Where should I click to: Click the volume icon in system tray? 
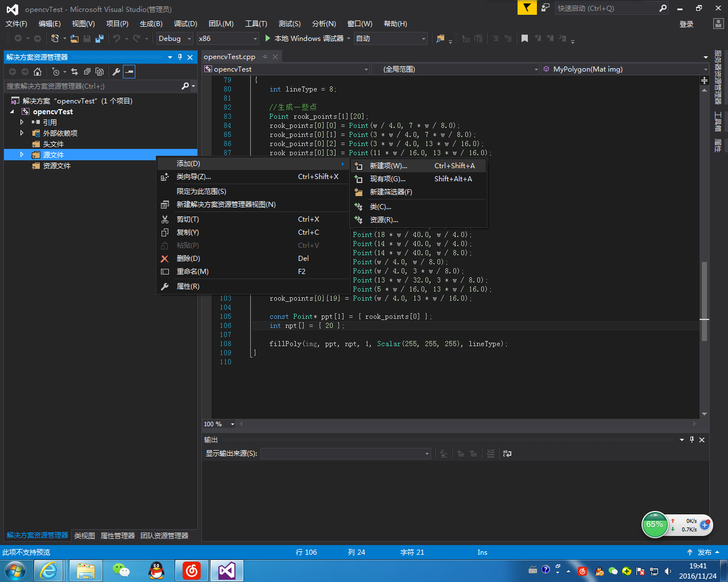point(668,571)
